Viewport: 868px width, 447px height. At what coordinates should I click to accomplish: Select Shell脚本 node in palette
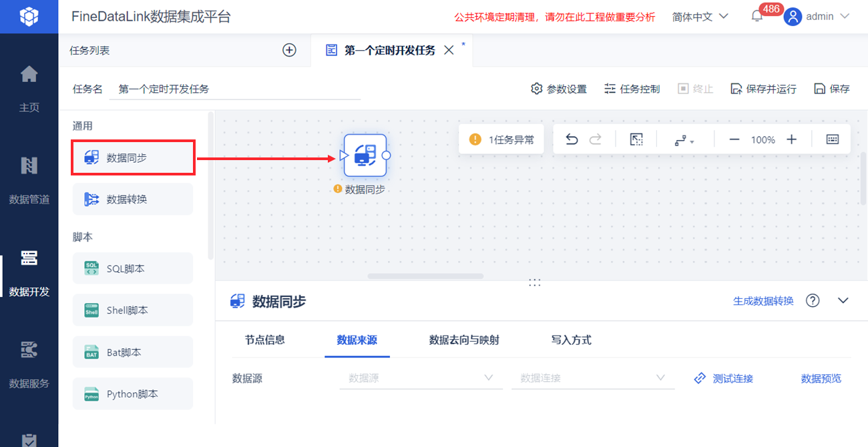point(133,310)
